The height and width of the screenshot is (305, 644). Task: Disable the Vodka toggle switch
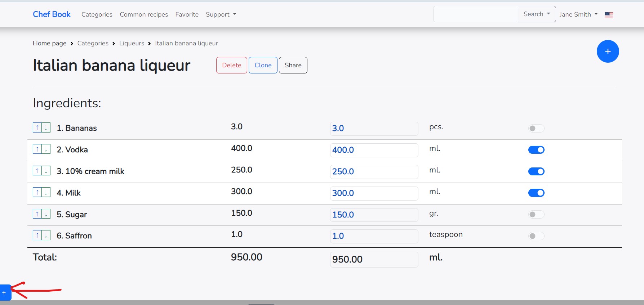point(536,150)
